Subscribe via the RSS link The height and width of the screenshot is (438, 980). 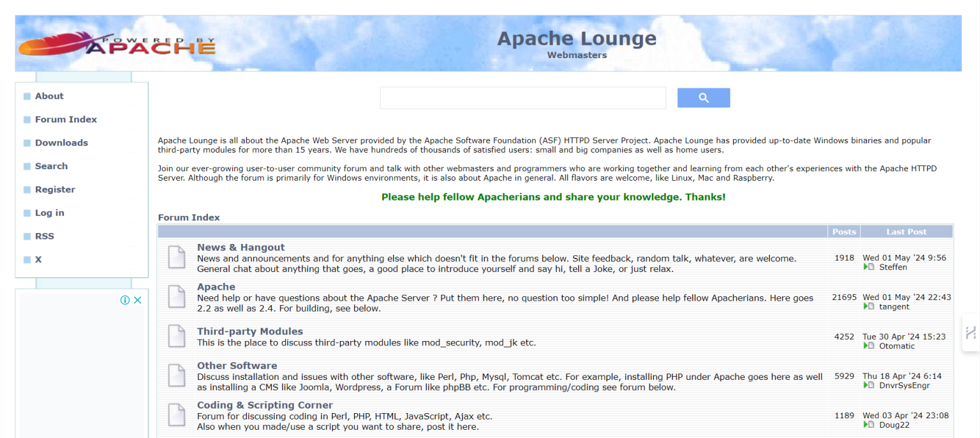[45, 236]
